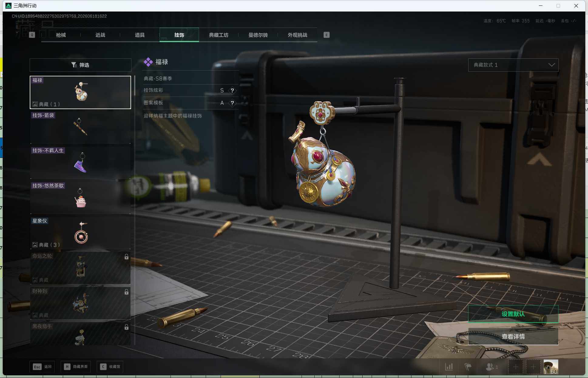This screenshot has width=588, height=378.
Task: Click the 丢包 packet loss readout
Action: 569,21
